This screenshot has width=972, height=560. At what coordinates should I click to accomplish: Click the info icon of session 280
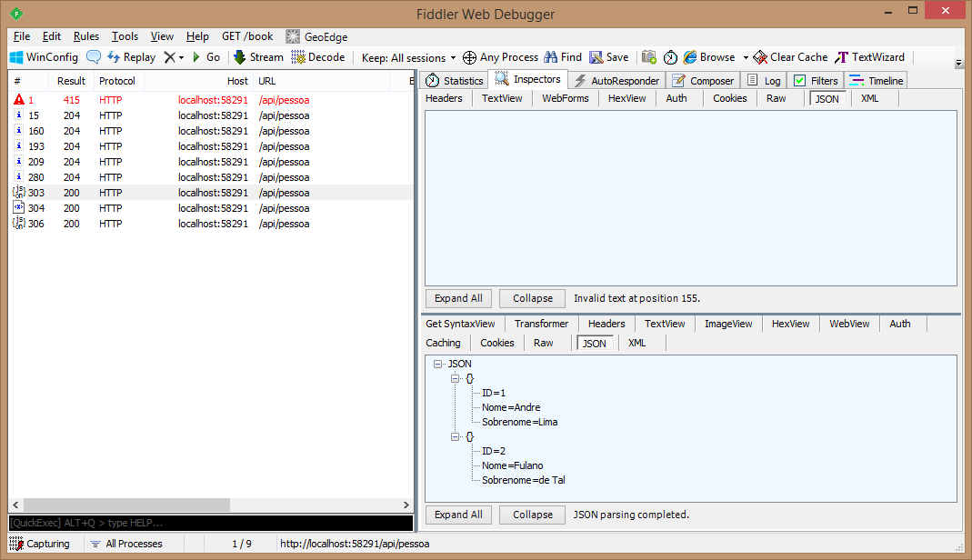(18, 177)
